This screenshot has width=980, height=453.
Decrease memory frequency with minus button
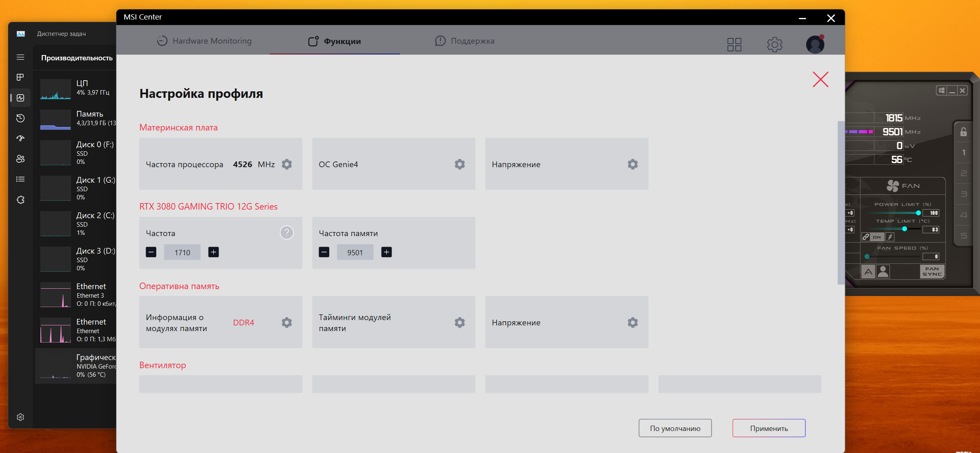coord(324,252)
